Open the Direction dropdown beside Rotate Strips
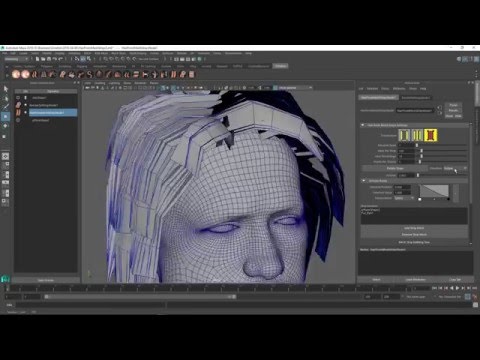 click(455, 168)
